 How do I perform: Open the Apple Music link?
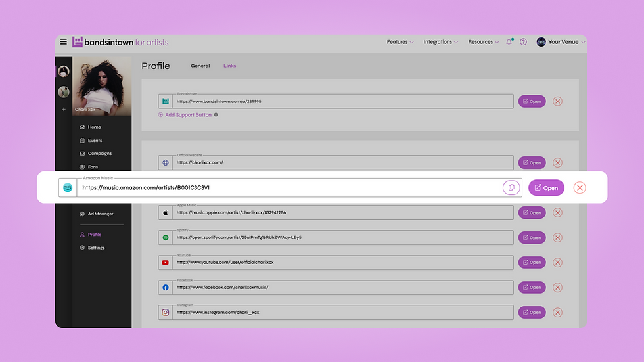click(x=532, y=213)
